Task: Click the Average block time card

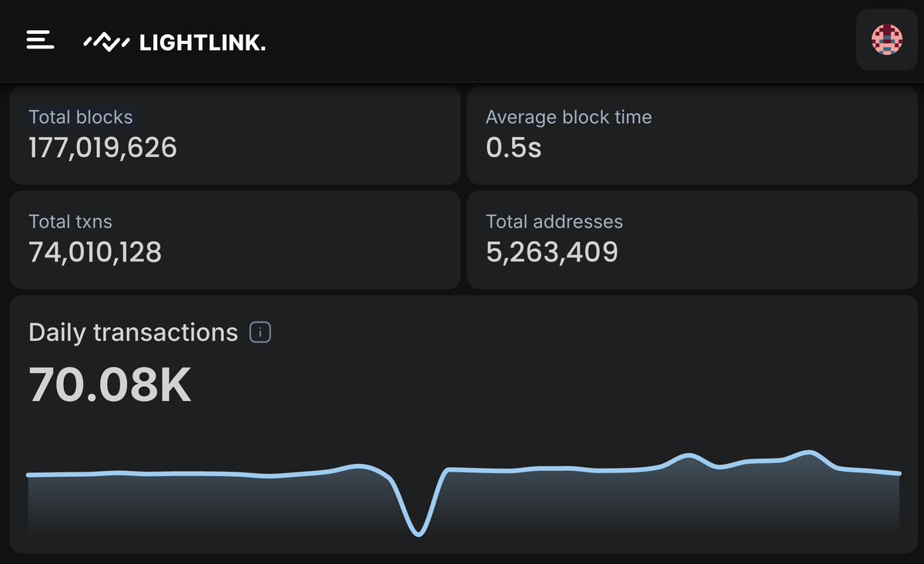Action: click(x=691, y=135)
